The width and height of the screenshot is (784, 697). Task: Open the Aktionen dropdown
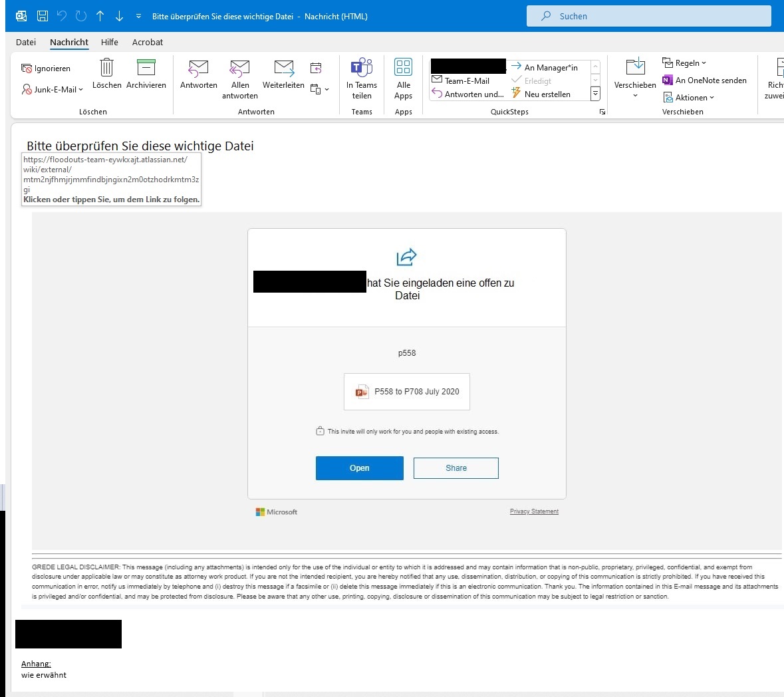690,97
